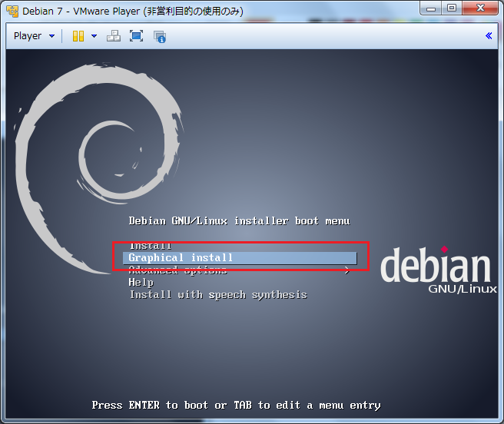Click the Unity mode toolbar icon

160,36
